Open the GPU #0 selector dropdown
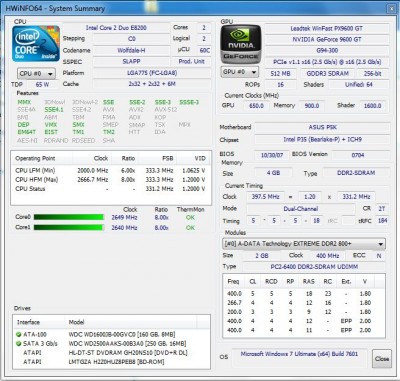This screenshot has width=400, height=381. coord(239,72)
